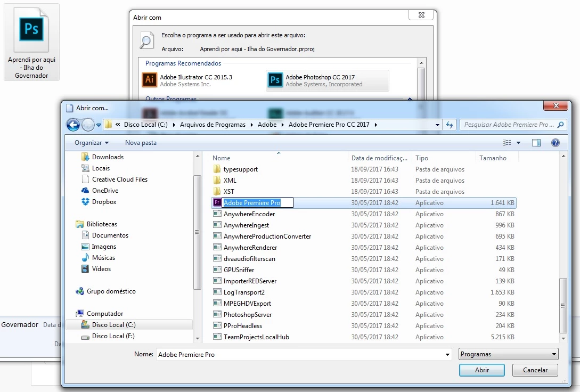Click Adobe Premiere Pro CC 2017 breadcrumb
Viewport: 580px width, 392px height.
pos(329,125)
